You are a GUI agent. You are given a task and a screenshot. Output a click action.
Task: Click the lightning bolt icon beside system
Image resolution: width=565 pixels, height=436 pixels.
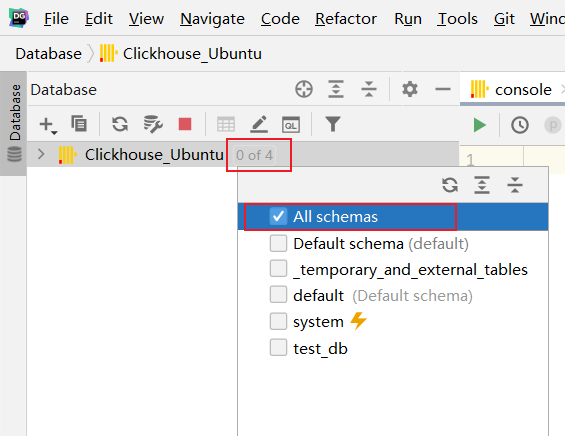point(359,321)
